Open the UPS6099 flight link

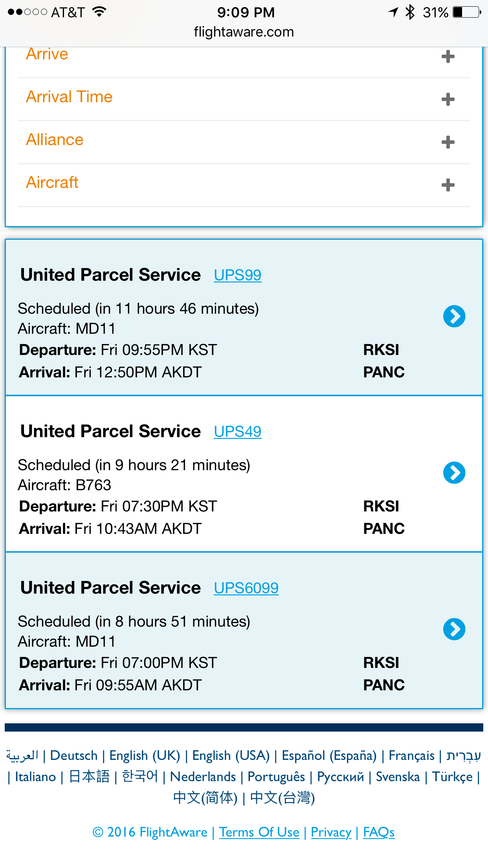(x=246, y=588)
